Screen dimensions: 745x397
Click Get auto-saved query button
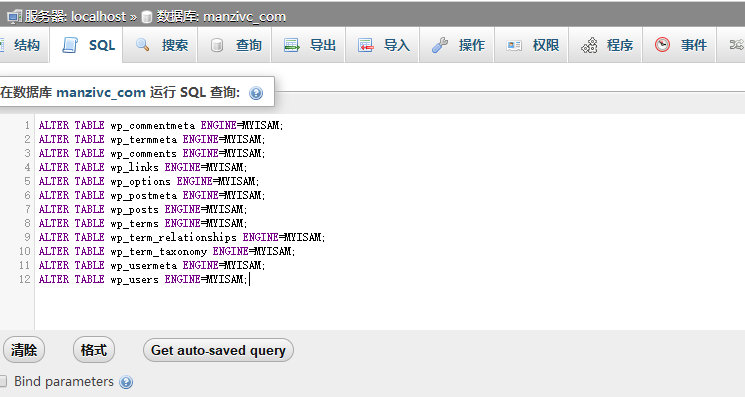[x=218, y=350]
